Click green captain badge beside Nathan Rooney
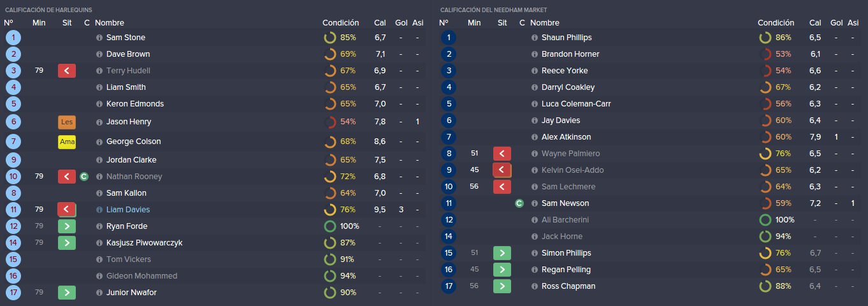This screenshot has height=306, width=868. tap(84, 177)
